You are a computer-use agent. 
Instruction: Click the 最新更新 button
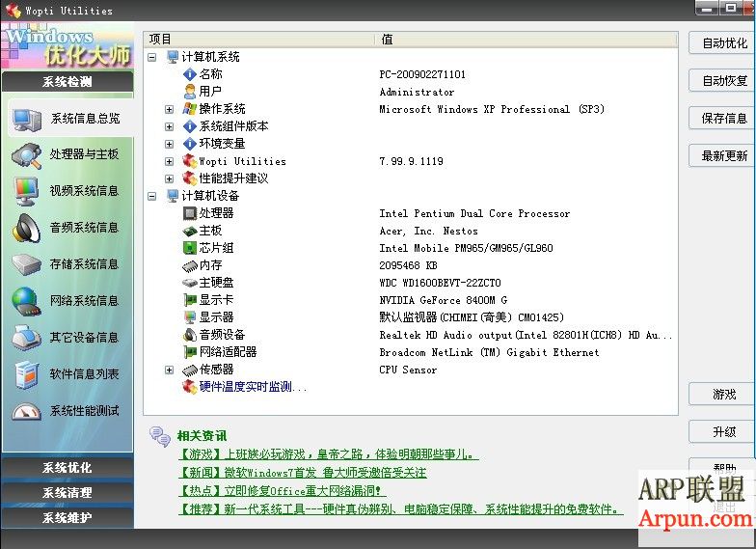click(x=721, y=156)
